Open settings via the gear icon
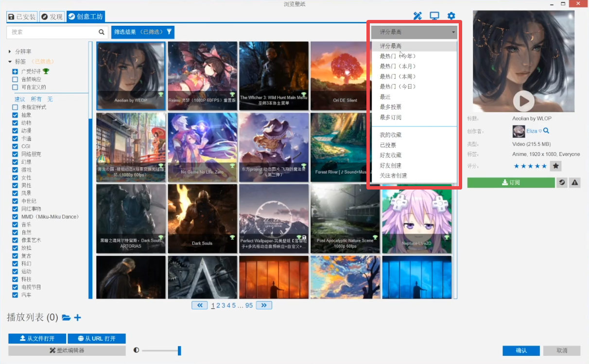The height and width of the screenshot is (364, 589). 451,16
